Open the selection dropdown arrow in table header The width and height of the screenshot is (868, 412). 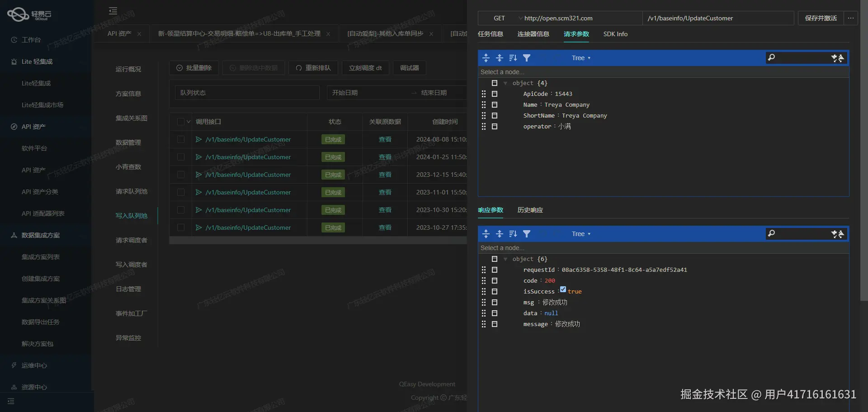189,122
